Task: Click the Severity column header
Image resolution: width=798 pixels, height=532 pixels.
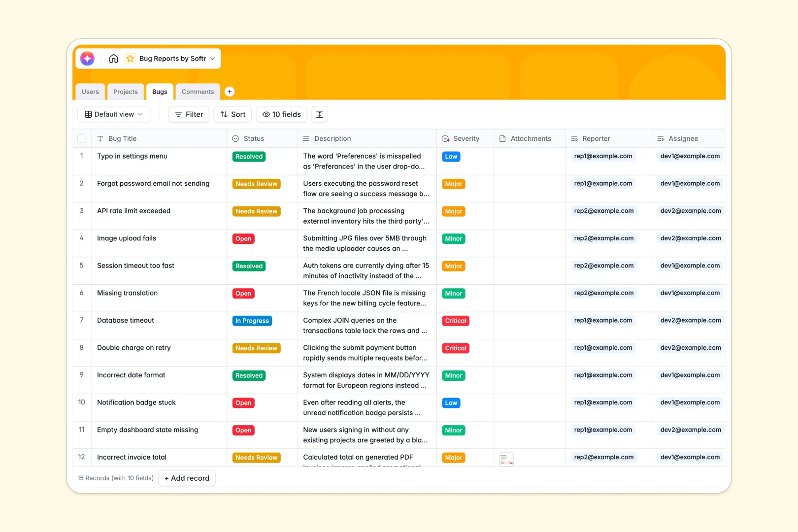Action: [x=465, y=139]
